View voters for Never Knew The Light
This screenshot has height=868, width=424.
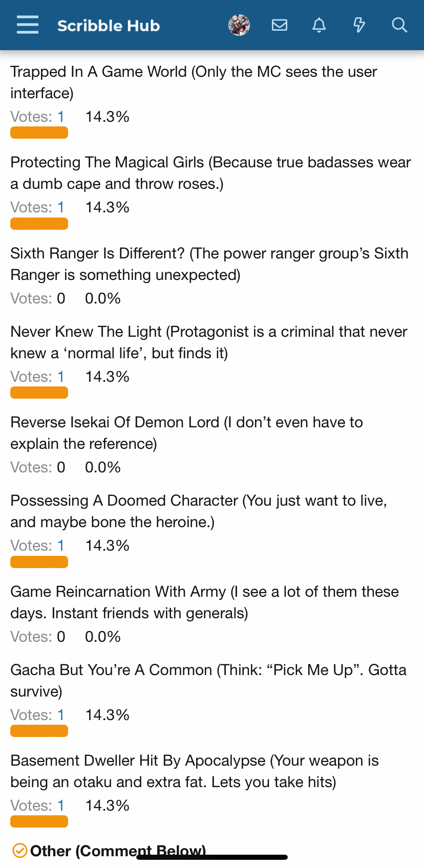[61, 377]
